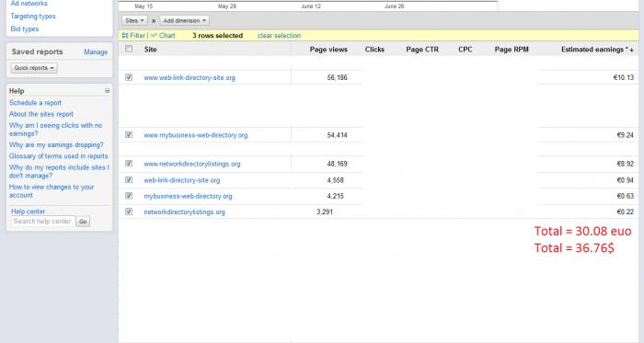Screen dimensions: 644x343
Task: Click the June 12 label on the chart axis
Action: 311,6
